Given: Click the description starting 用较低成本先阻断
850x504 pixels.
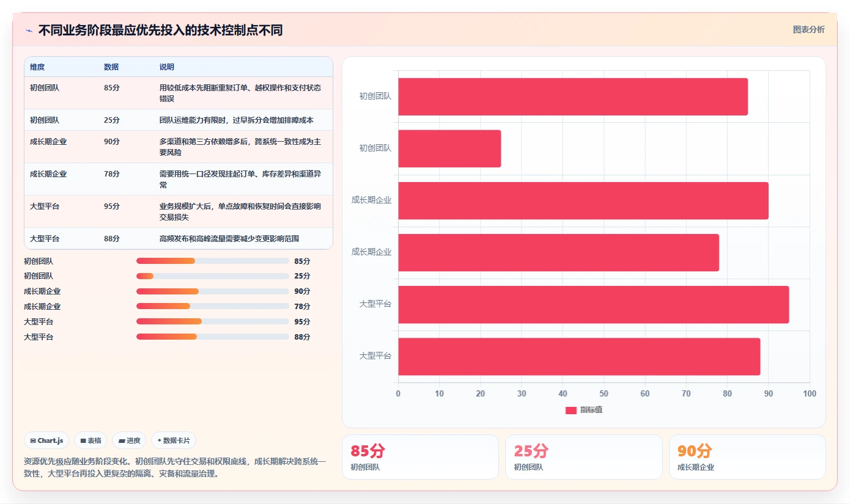Looking at the screenshot, I should pyautogui.click(x=240, y=93).
